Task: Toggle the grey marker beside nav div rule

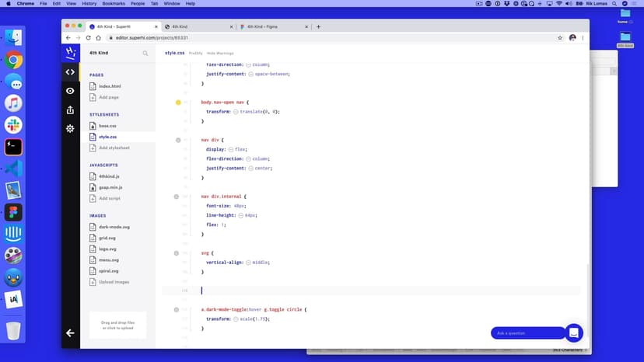Action: [178, 140]
